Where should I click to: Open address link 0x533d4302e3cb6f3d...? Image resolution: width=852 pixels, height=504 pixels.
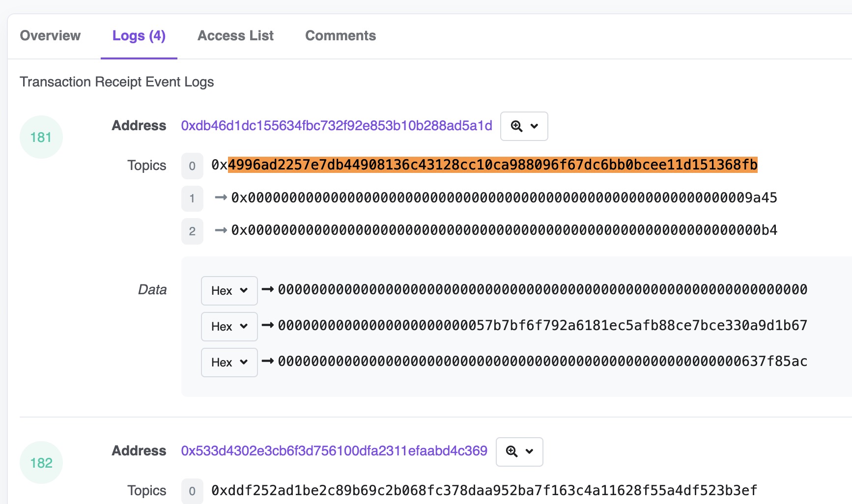click(x=334, y=451)
